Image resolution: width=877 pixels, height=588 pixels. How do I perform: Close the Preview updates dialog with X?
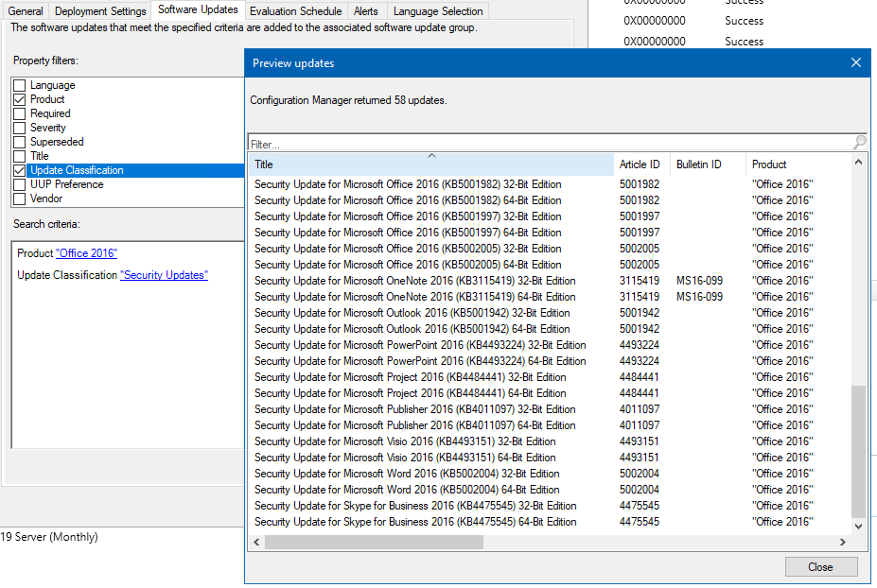[856, 62]
